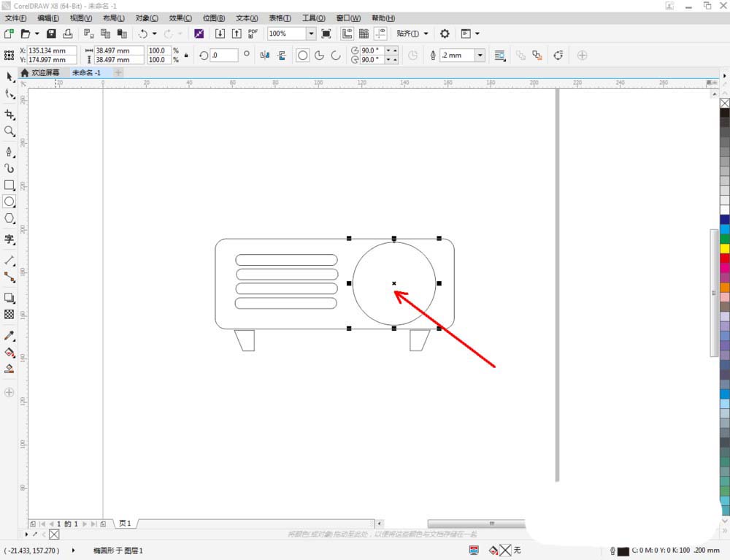Viewport: 730px width, 560px height.
Task: Open the Edit menu
Action: (x=48, y=18)
